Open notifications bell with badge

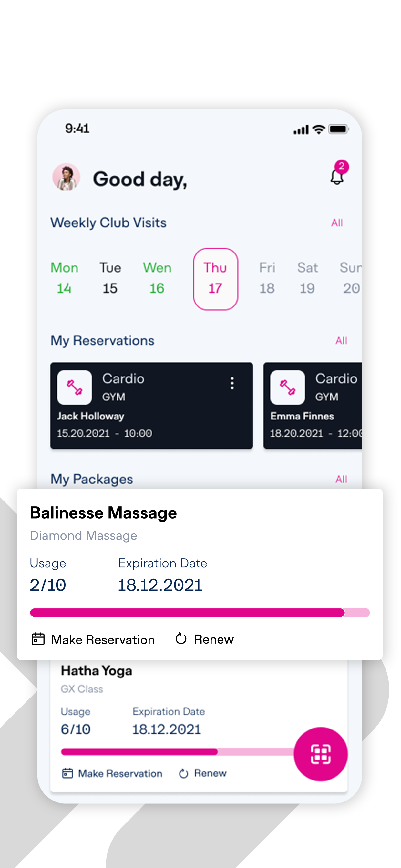[338, 173]
